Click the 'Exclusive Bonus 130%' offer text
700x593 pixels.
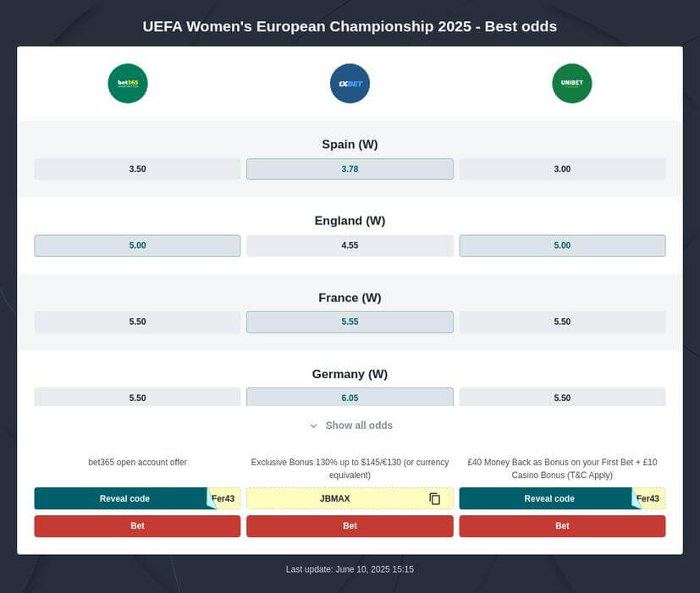point(350,469)
